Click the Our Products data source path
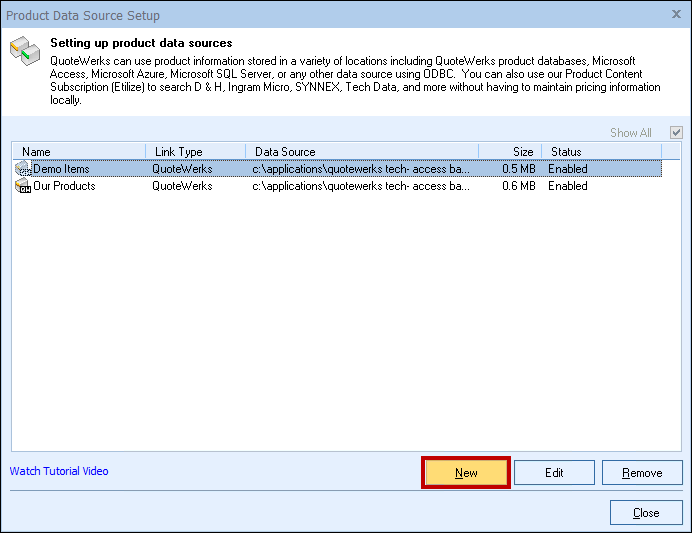 point(360,186)
